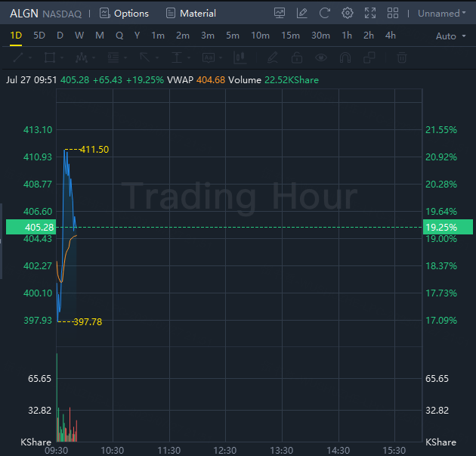
Task: Open the Auto scale dropdown
Action: coord(451,36)
